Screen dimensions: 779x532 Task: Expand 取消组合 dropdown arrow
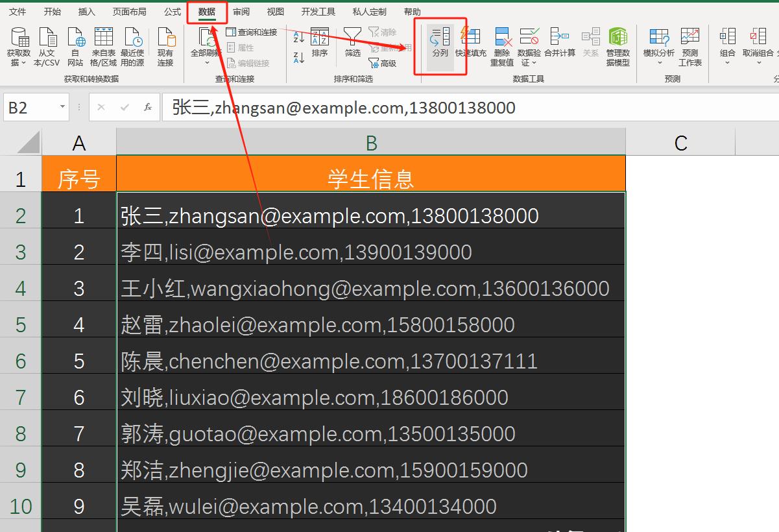pos(758,63)
